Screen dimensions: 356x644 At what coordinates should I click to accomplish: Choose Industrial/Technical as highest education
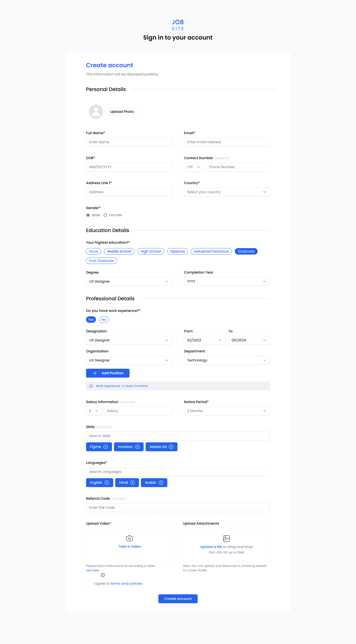pos(211,251)
